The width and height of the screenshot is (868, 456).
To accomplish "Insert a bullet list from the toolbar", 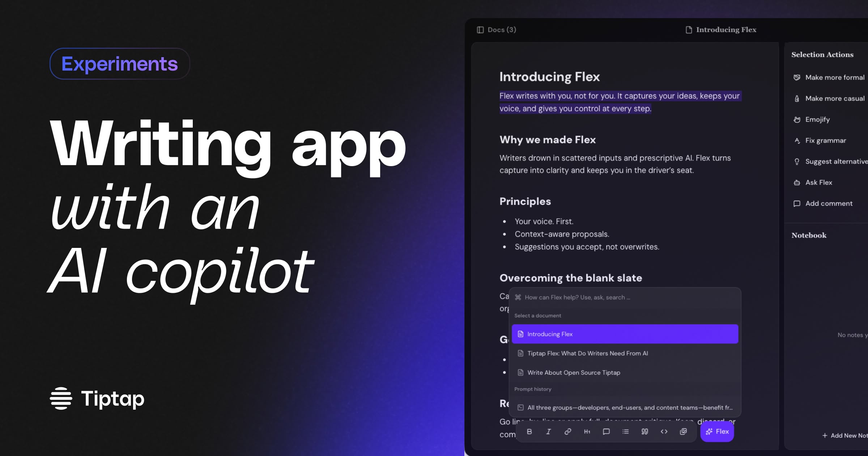I will [626, 431].
